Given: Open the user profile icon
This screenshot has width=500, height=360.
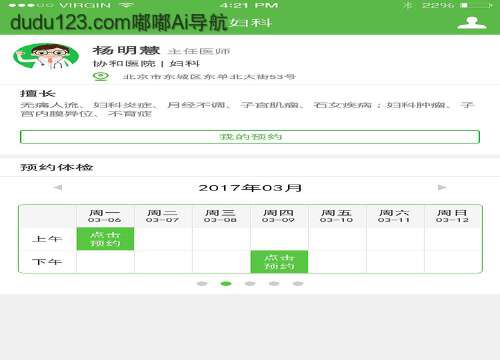Looking at the screenshot, I should 472,23.
